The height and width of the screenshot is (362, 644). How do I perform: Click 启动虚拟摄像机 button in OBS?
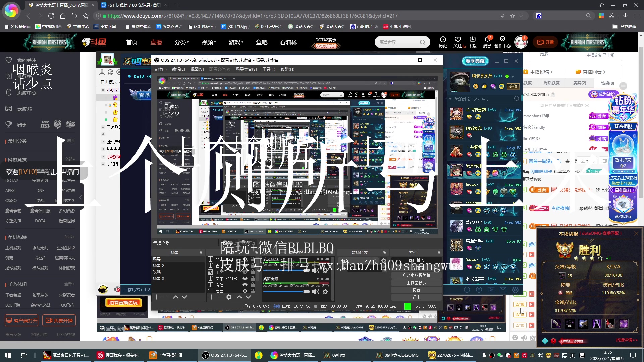pyautogui.click(x=416, y=275)
